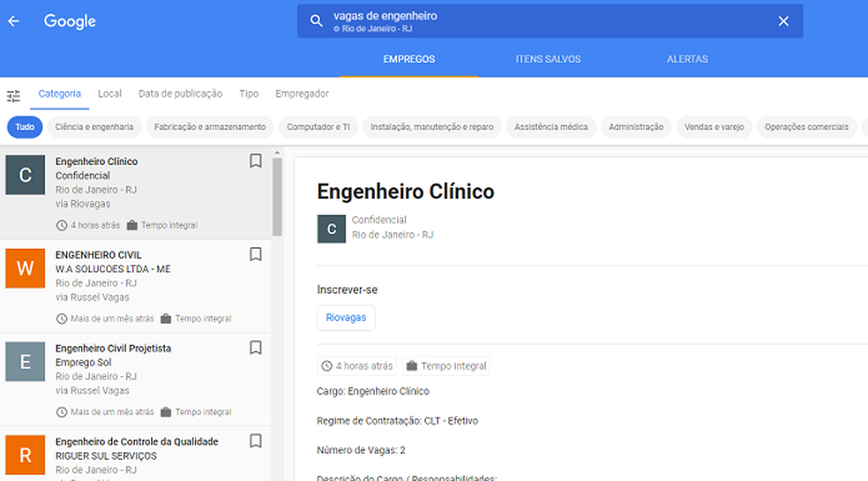Select the Data de publicação filter tab
This screenshot has width=868, height=481.
(x=181, y=94)
